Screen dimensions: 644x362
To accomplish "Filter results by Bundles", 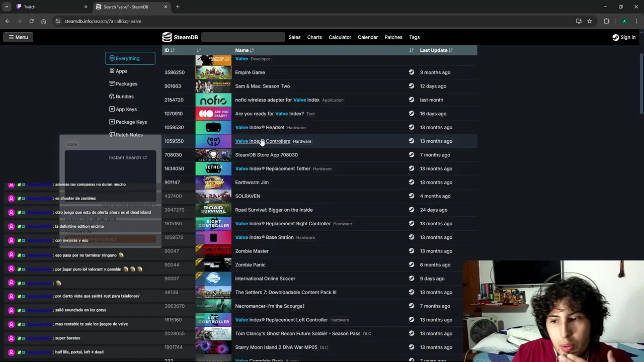I will (x=122, y=97).
